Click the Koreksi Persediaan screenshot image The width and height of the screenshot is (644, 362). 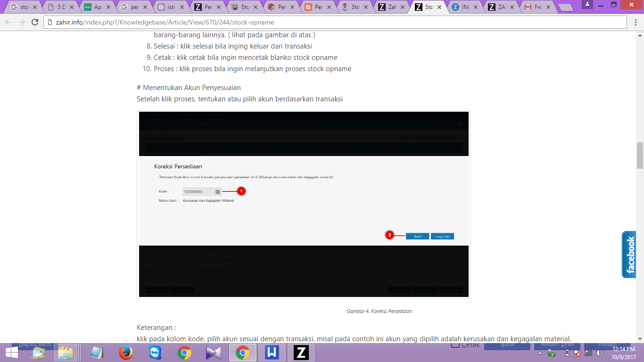pos(303,204)
